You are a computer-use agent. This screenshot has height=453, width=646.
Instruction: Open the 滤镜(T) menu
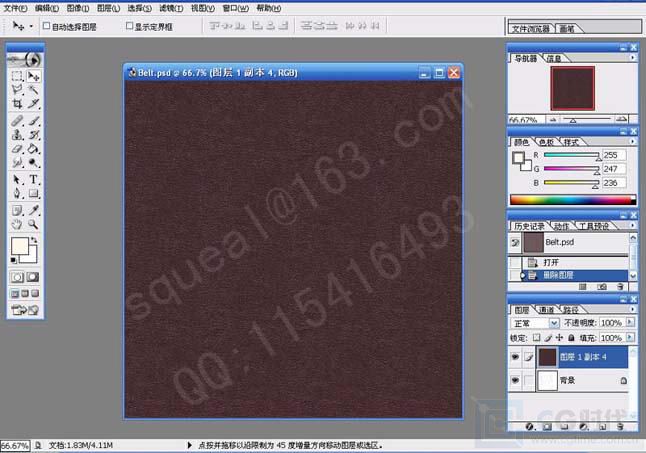pyautogui.click(x=171, y=8)
